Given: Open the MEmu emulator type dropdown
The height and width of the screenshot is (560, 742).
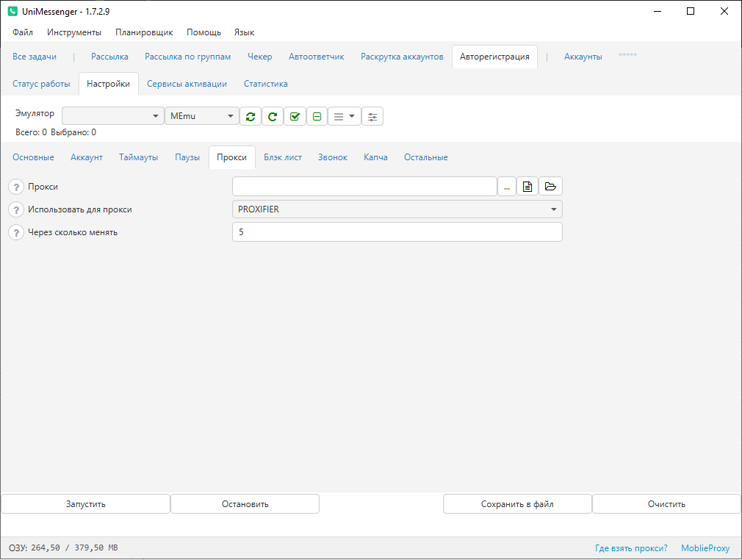Looking at the screenshot, I should pos(202,116).
